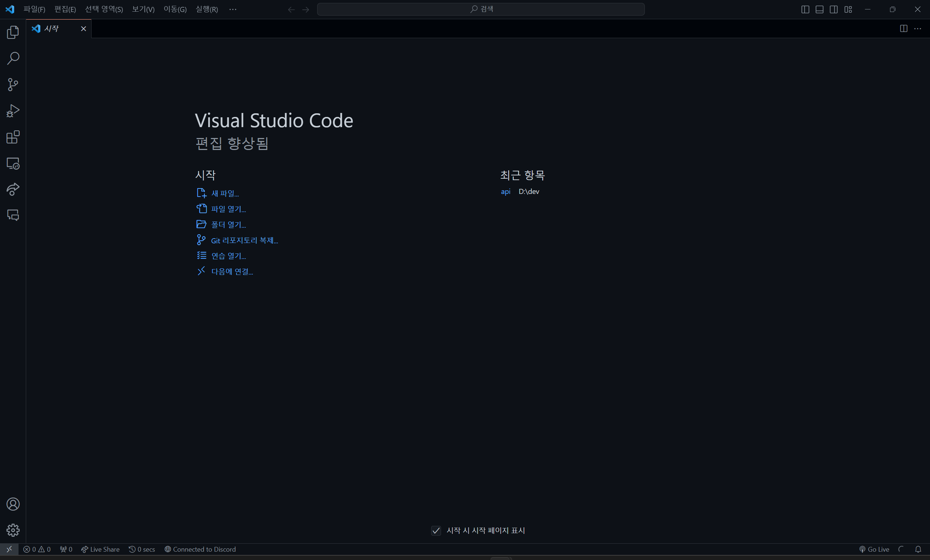Screen dimensions: 930x560
Task: Open the Live Share activity icon
Action: (13, 189)
